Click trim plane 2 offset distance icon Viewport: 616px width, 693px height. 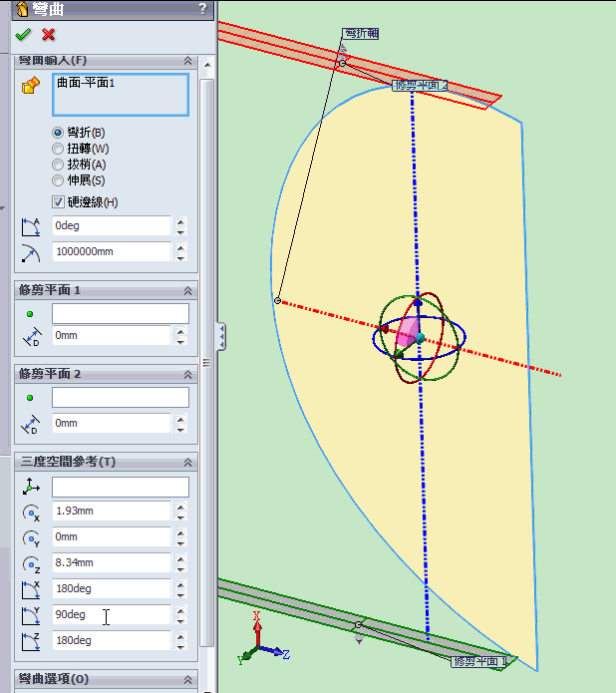click(x=31, y=425)
